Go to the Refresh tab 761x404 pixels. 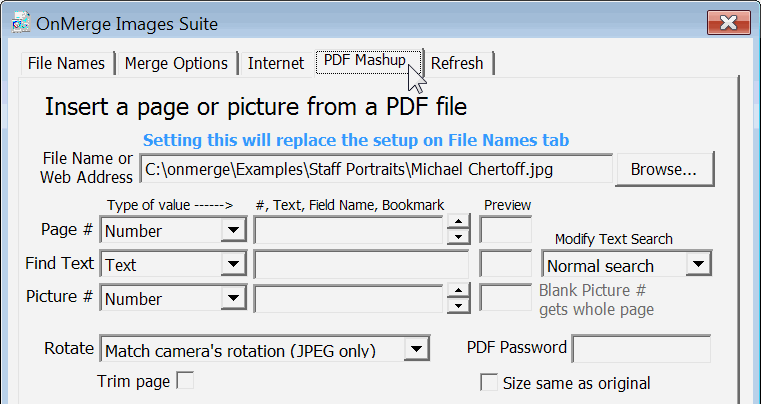[x=457, y=63]
